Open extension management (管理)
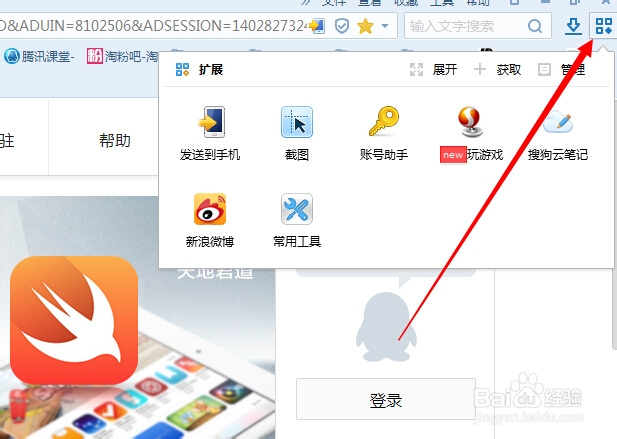617x439 pixels. [x=562, y=70]
